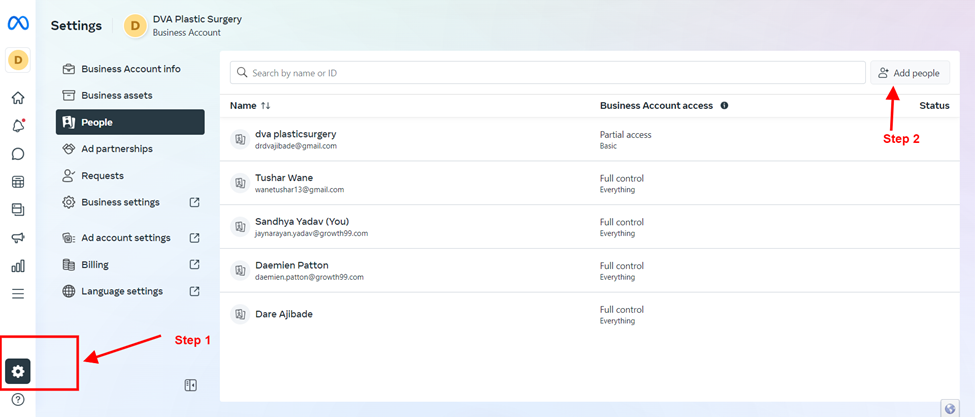975x417 pixels.
Task: Open notifications bell icon
Action: click(x=18, y=126)
